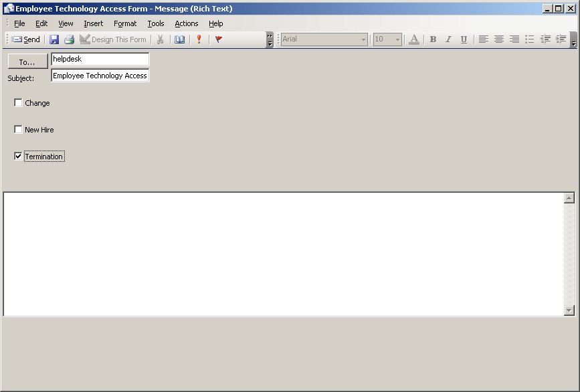This screenshot has width=580, height=392.
Task: Set high importance with the red exclamation icon
Action: 199,39
